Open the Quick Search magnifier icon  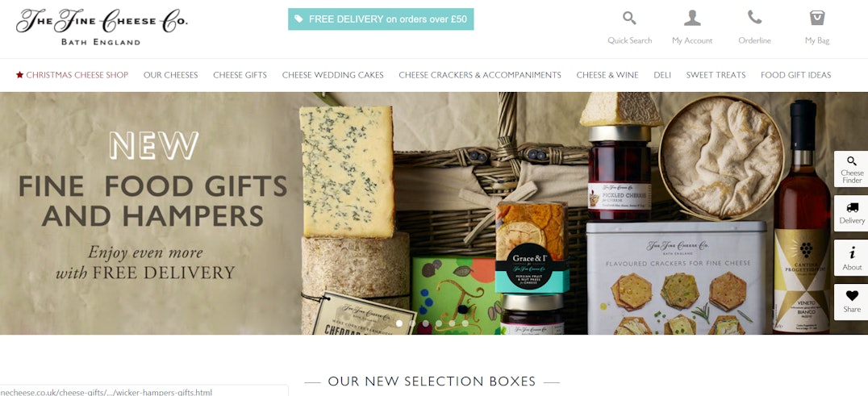[x=629, y=19]
